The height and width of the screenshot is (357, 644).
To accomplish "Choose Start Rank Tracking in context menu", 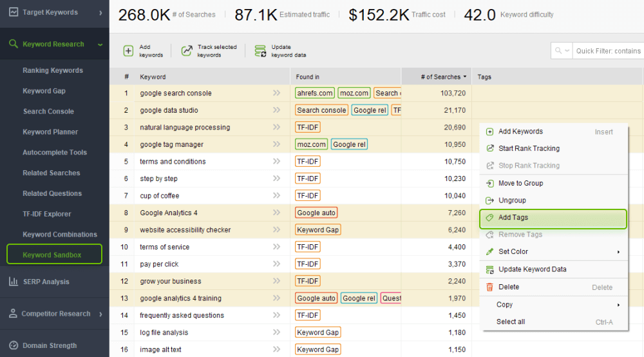I will point(529,148).
